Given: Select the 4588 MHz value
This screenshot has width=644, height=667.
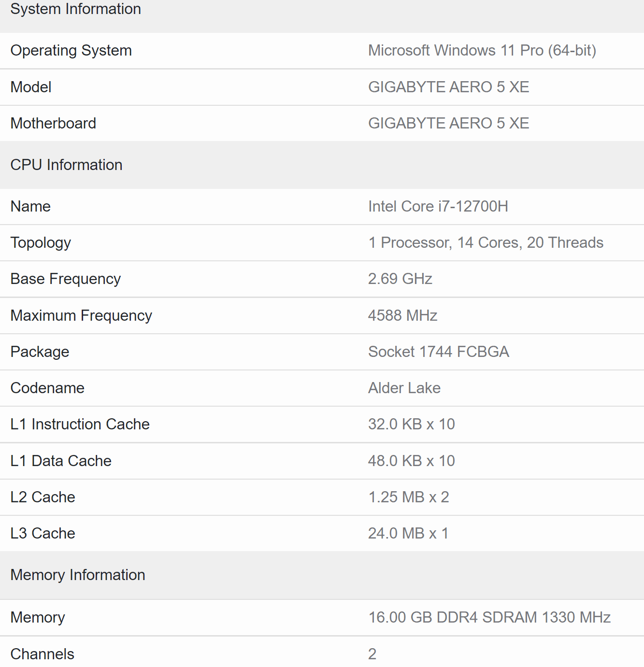Looking at the screenshot, I should 402,316.
